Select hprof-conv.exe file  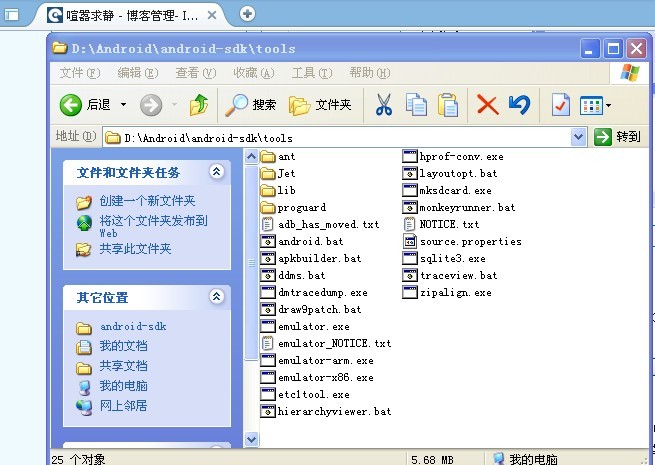pos(453,157)
